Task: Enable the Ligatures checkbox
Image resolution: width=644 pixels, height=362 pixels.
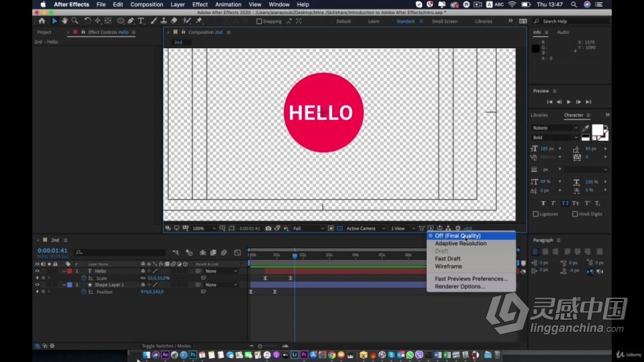Action: click(535, 214)
